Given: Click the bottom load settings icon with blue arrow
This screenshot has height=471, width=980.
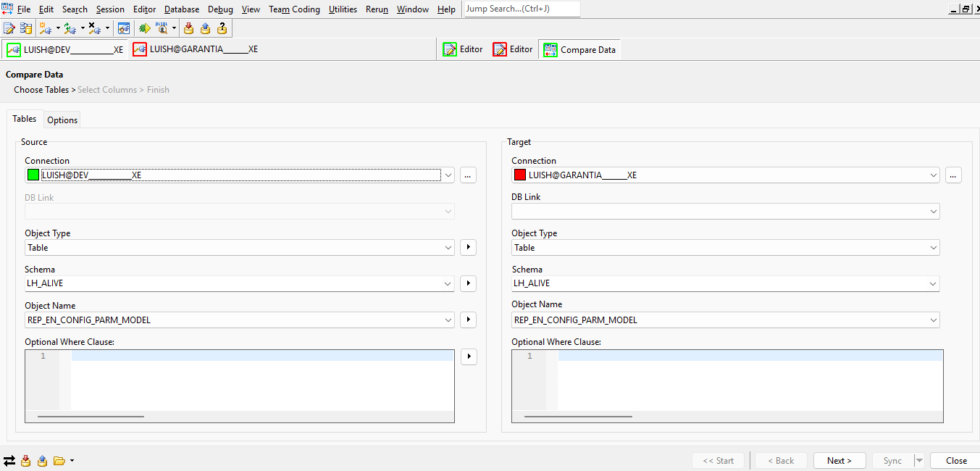Looking at the screenshot, I should click(42, 461).
